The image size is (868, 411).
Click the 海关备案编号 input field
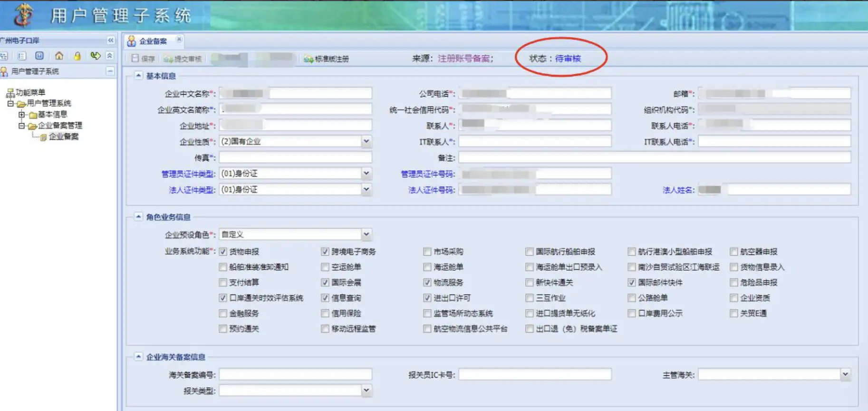tap(295, 375)
